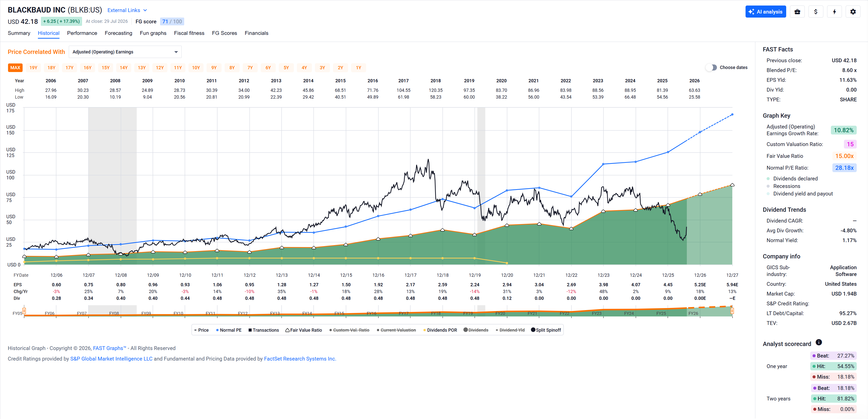Switch the chart to 3Y range

click(x=322, y=68)
